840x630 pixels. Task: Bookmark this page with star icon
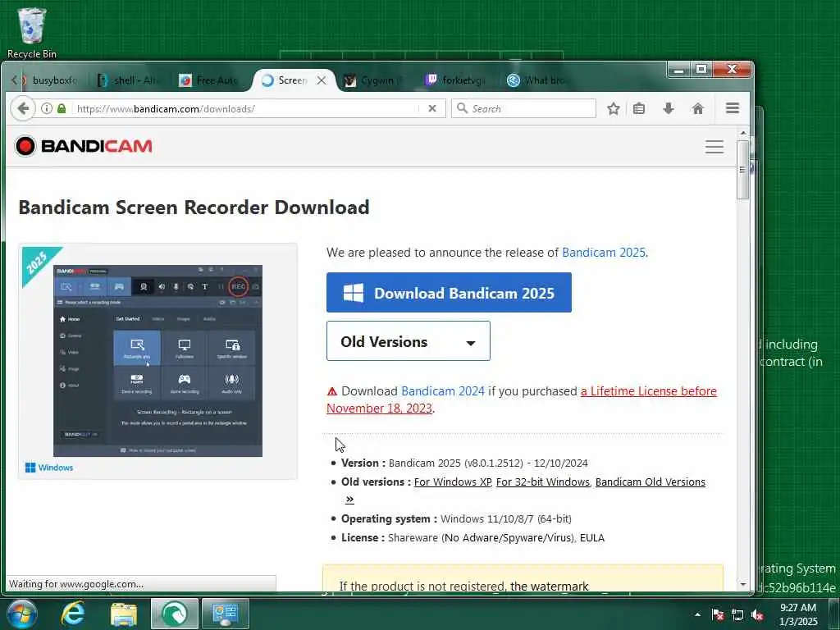614,109
